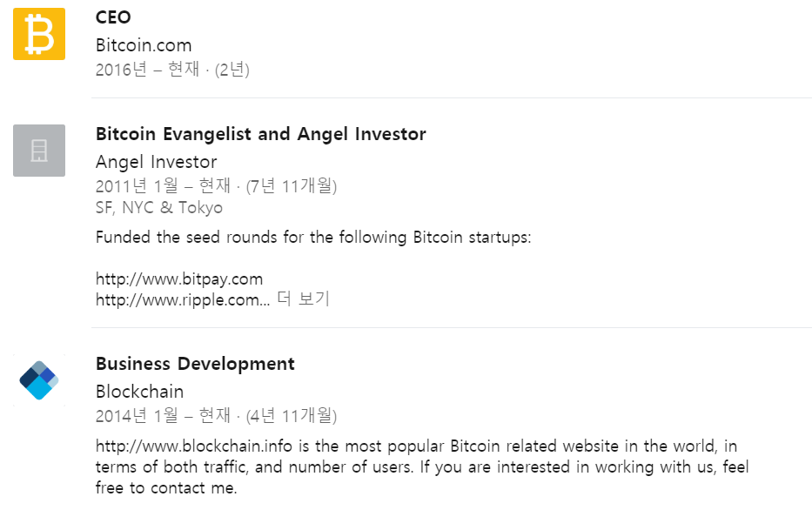The image size is (812, 510).
Task: Click the blockchain.info description paragraph
Action: point(422,467)
